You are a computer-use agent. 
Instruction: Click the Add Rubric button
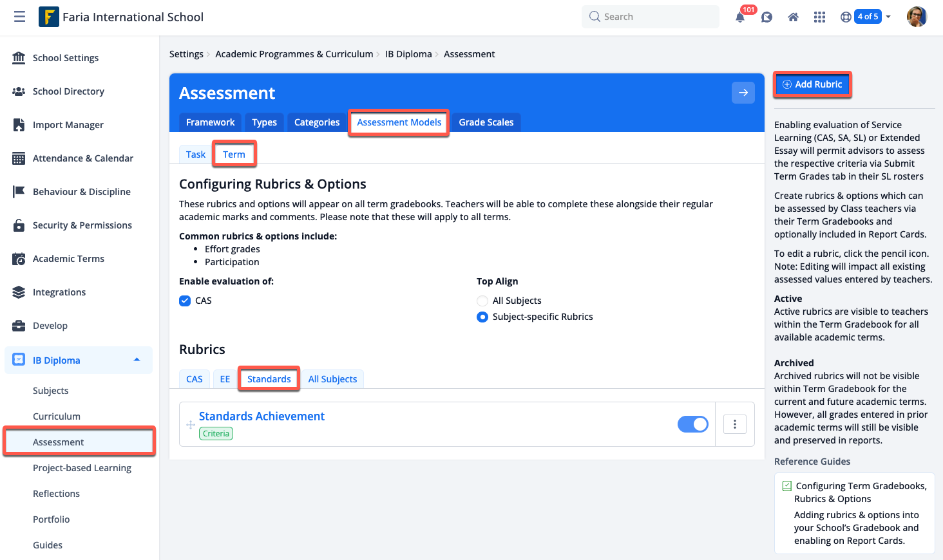(812, 84)
